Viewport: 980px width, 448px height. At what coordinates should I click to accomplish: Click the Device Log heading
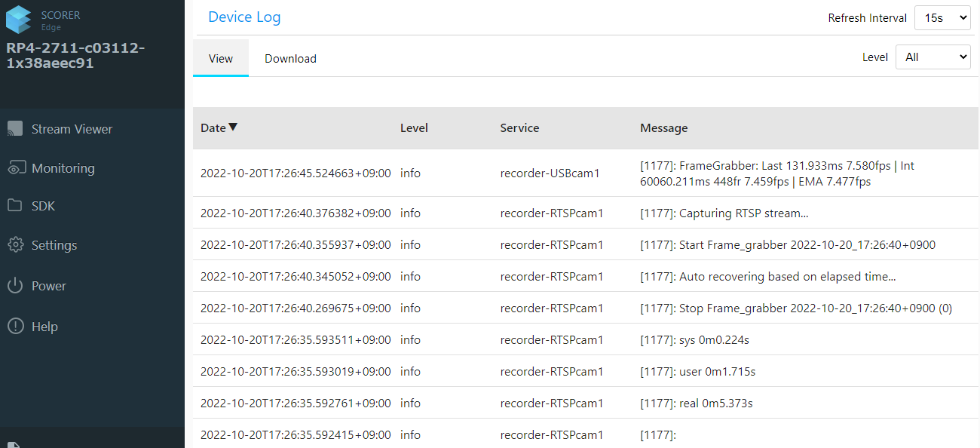pos(244,17)
